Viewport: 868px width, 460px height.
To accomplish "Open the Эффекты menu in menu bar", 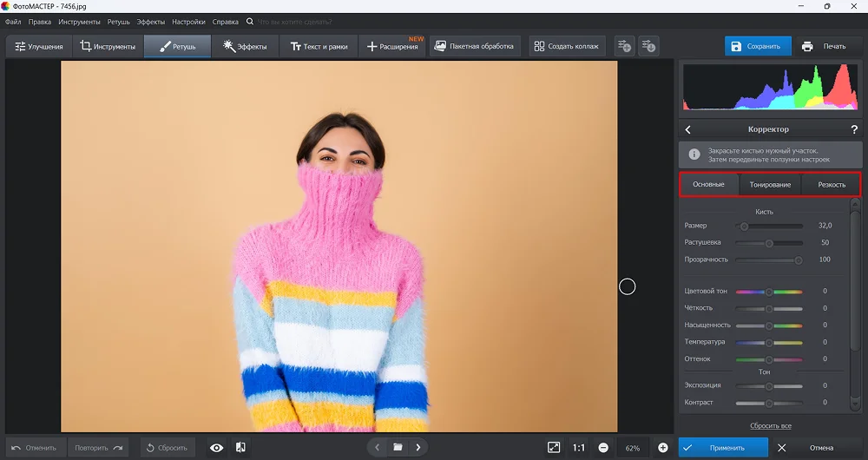I will click(150, 22).
